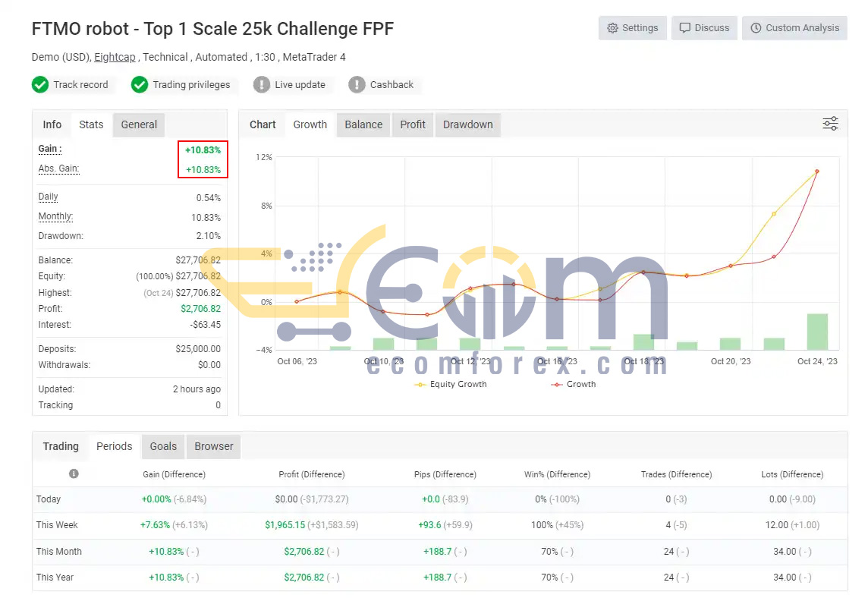Click the Deposits value $25,000.00
868x598 pixels.
point(198,349)
